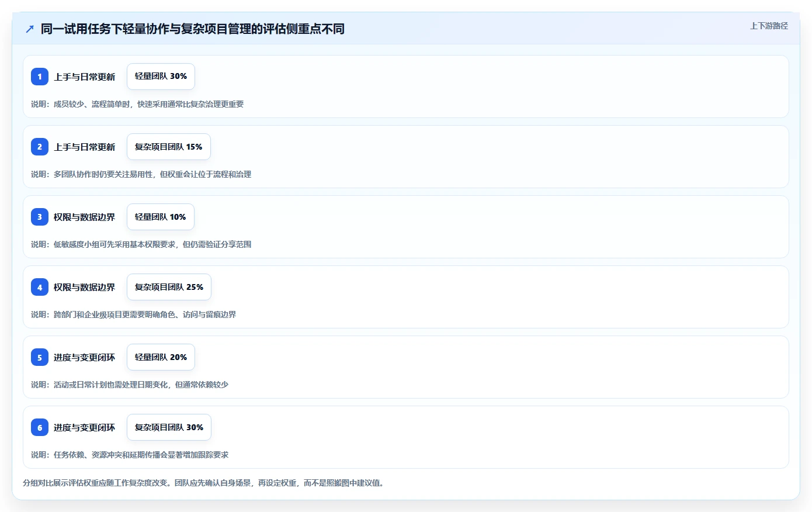
Task: Select the step 1 number badge
Action: (x=40, y=77)
